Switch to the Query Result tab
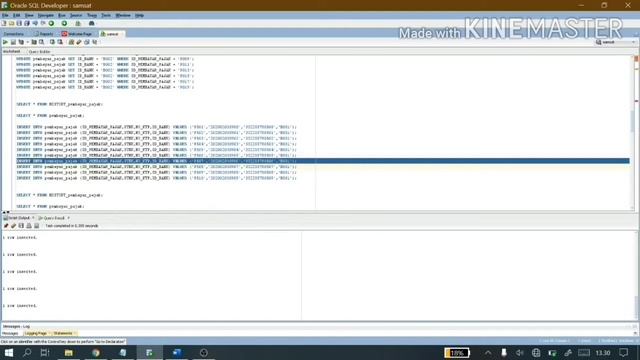 pos(52,218)
